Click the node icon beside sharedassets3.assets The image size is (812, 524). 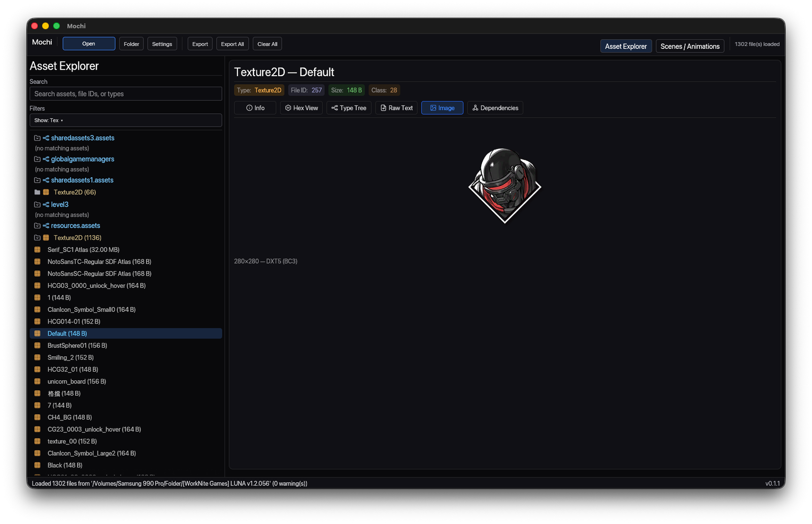46,138
